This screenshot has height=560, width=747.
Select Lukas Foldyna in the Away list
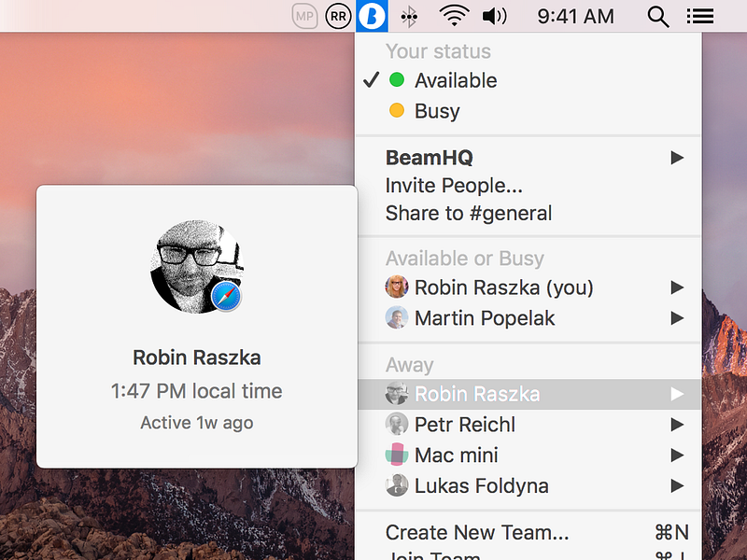pos(529,485)
